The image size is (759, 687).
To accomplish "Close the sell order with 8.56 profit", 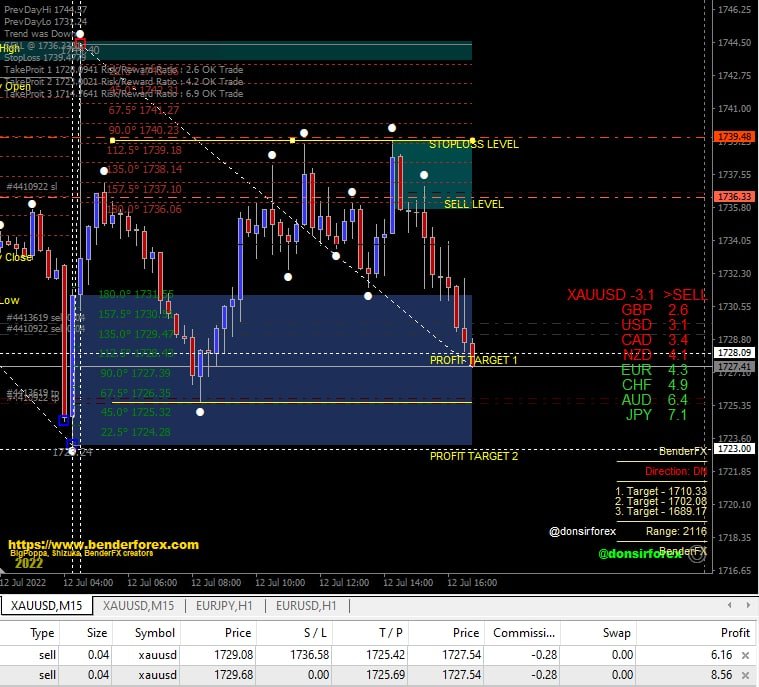I will click(744, 676).
